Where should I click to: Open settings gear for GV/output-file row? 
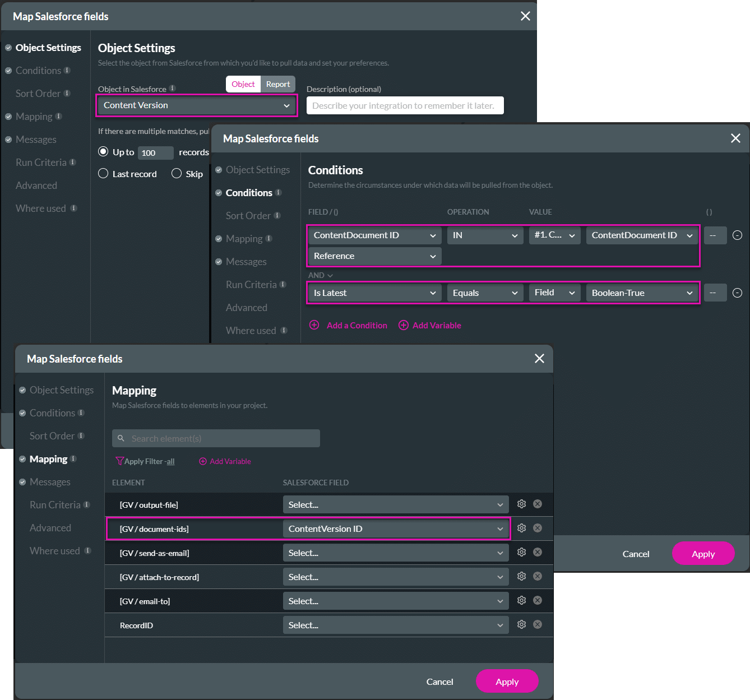pyautogui.click(x=521, y=504)
